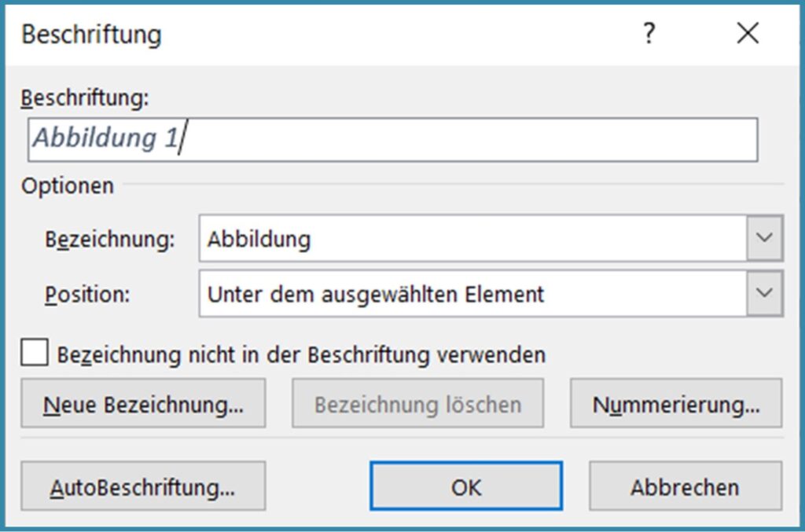Confirm the caption with OK
Viewport: 805px width, 532px height.
click(x=466, y=486)
